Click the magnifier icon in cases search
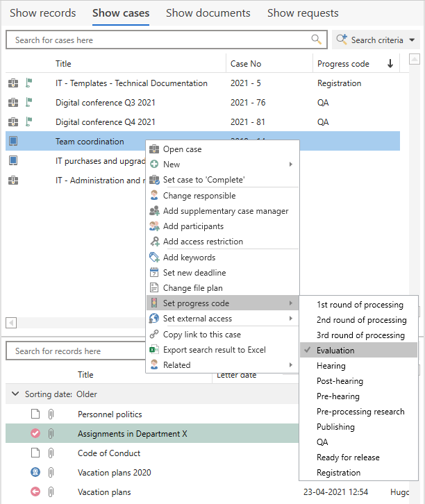The height and width of the screenshot is (504, 425). coord(317,40)
